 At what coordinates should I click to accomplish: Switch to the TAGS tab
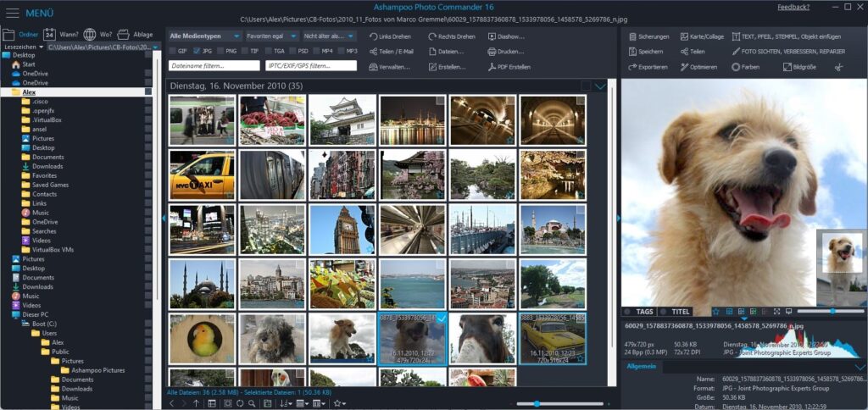click(x=643, y=312)
